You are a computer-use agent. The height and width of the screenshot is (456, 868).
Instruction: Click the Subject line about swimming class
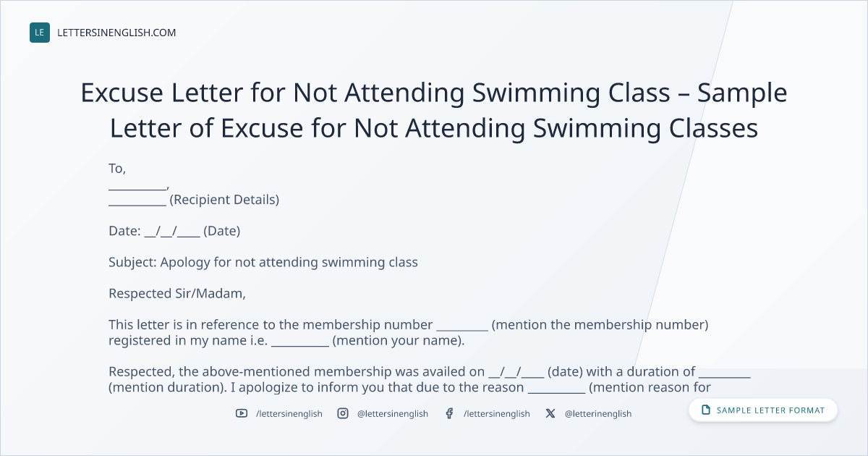pyautogui.click(x=263, y=262)
